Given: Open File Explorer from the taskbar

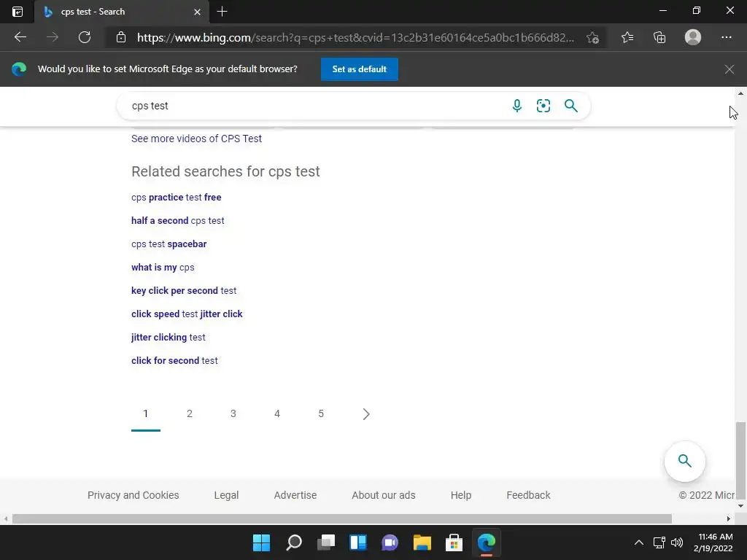Looking at the screenshot, I should [x=422, y=542].
